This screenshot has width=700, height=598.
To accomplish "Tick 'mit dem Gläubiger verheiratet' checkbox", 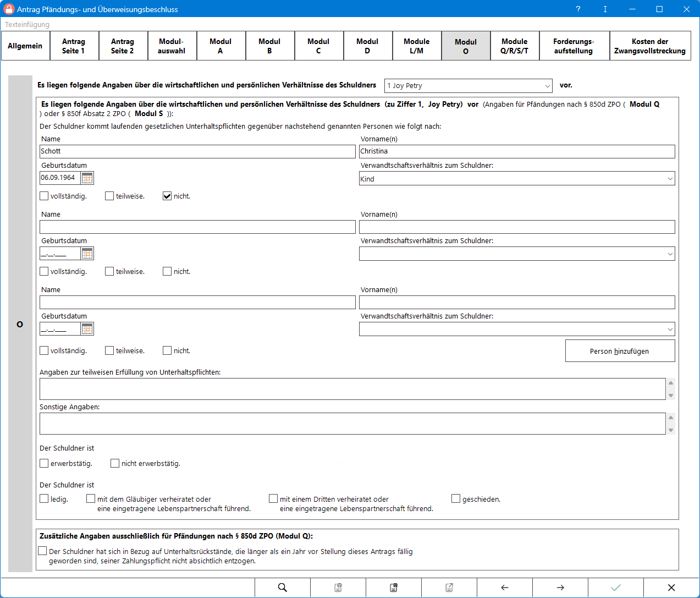I will pos(91,498).
